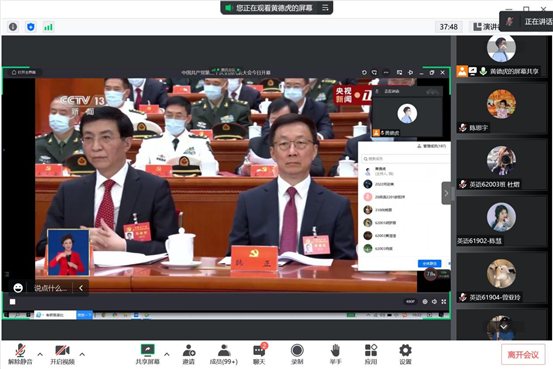Select 英语61902-韩慧 participant thumbnail
The image size is (553, 369).
(x=501, y=223)
